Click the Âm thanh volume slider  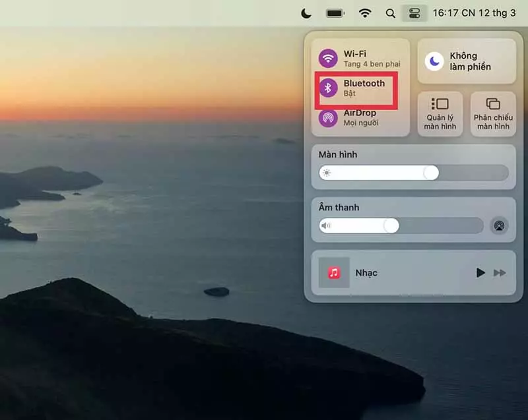[401, 225]
